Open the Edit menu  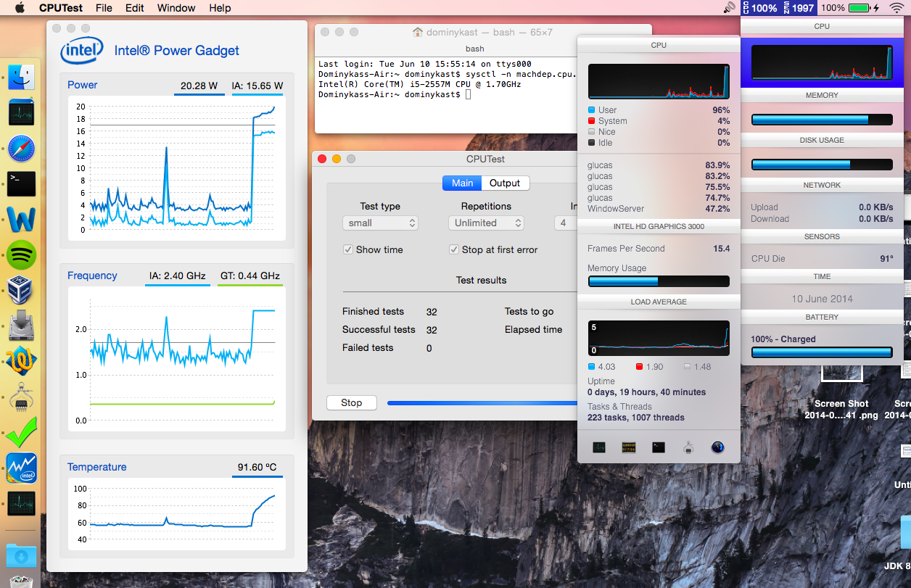point(134,8)
